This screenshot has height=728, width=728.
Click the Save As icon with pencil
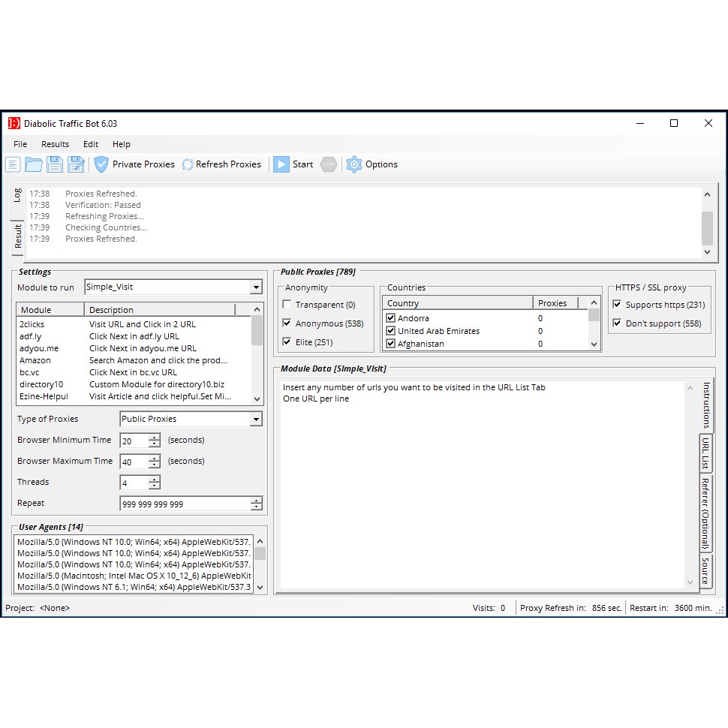(x=76, y=164)
